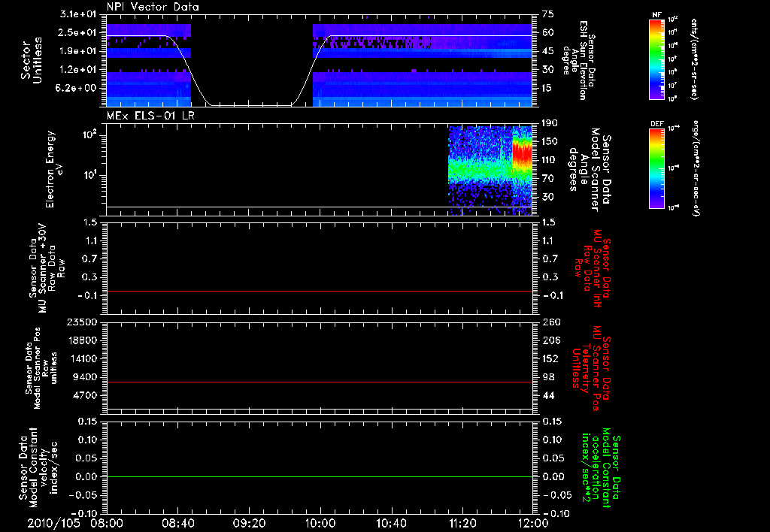
Task: Click the 'DEF' label above the color bar
Action: click(656, 124)
